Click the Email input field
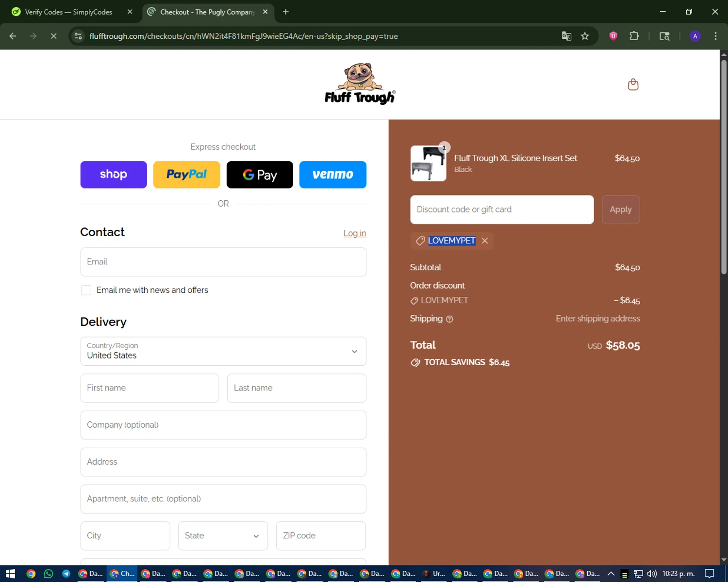 pyautogui.click(x=223, y=262)
